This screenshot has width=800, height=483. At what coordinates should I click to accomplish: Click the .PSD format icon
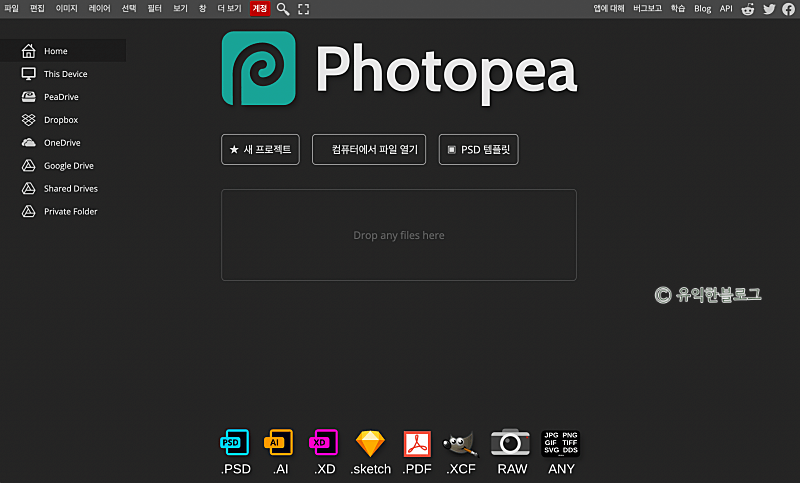(235, 442)
